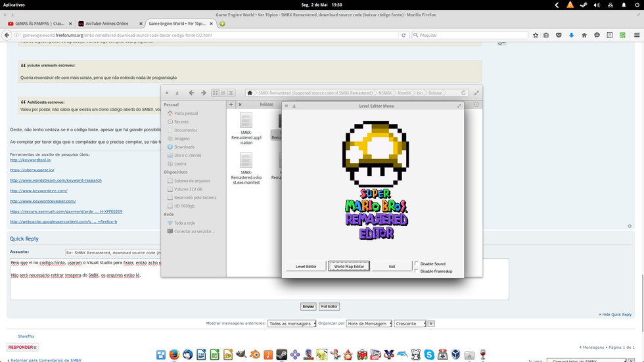Click the green WhatsApp extension icon
This screenshot has height=362, width=644.
[622, 35]
